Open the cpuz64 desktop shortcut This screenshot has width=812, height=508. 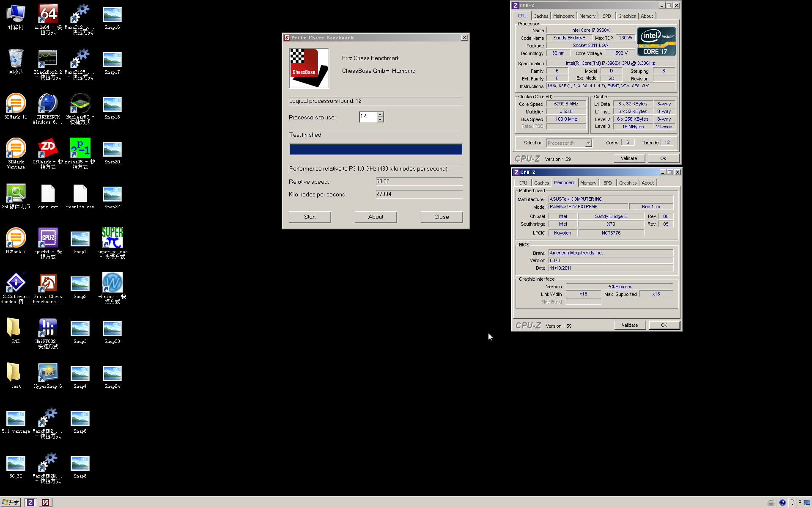click(x=48, y=243)
